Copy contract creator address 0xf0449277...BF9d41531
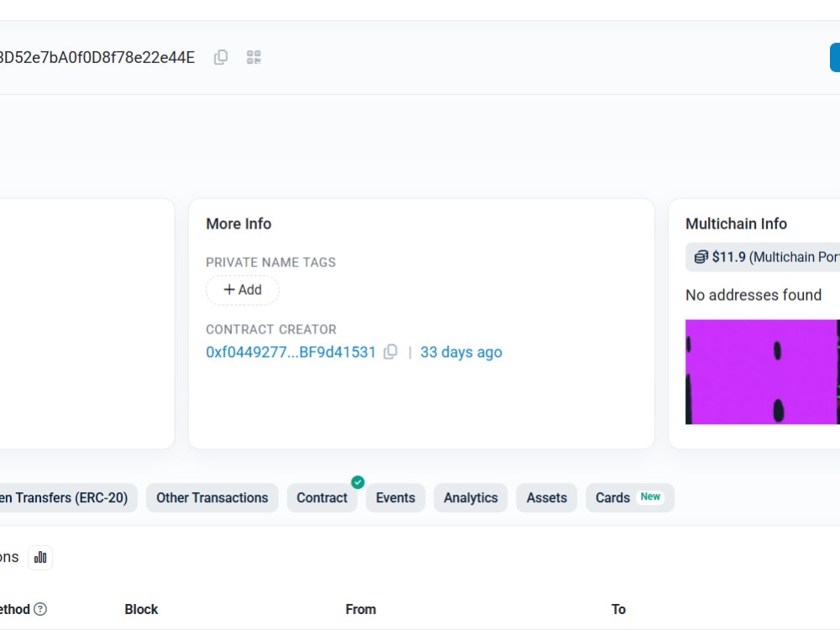 (x=391, y=352)
